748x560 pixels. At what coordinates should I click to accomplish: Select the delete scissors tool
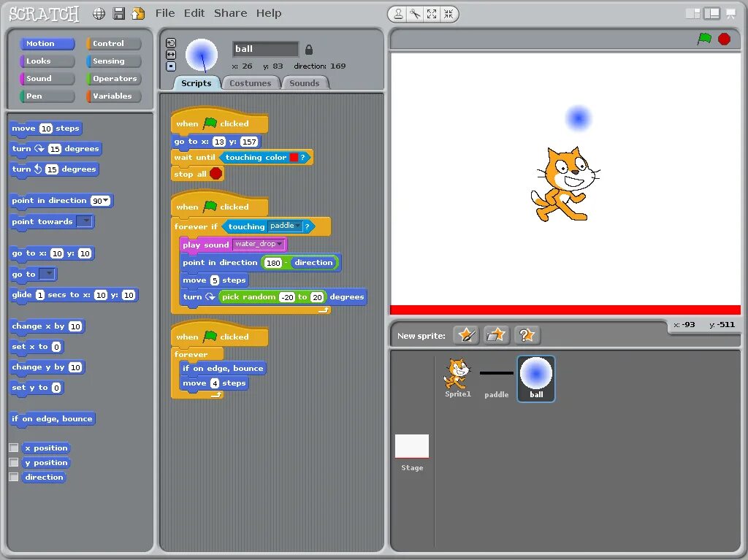(x=415, y=14)
